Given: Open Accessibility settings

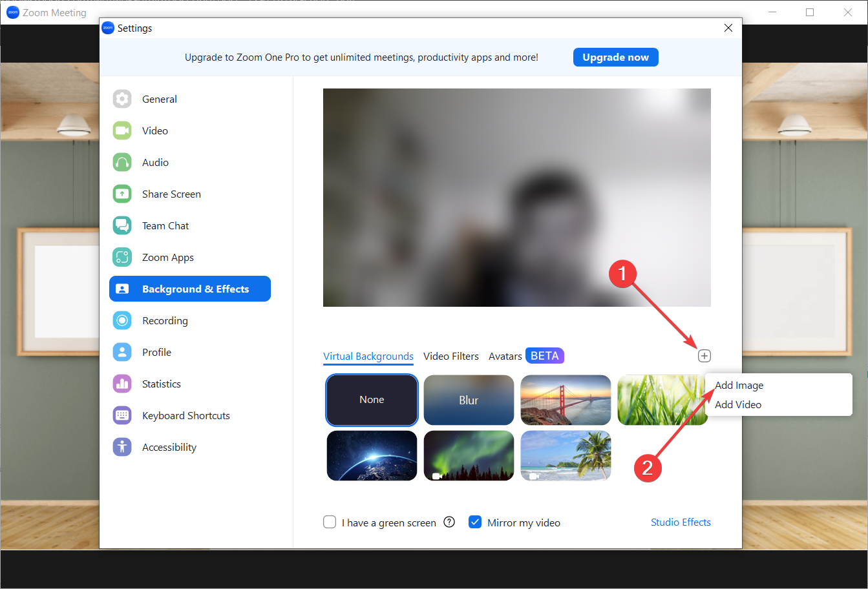Looking at the screenshot, I should (190, 447).
